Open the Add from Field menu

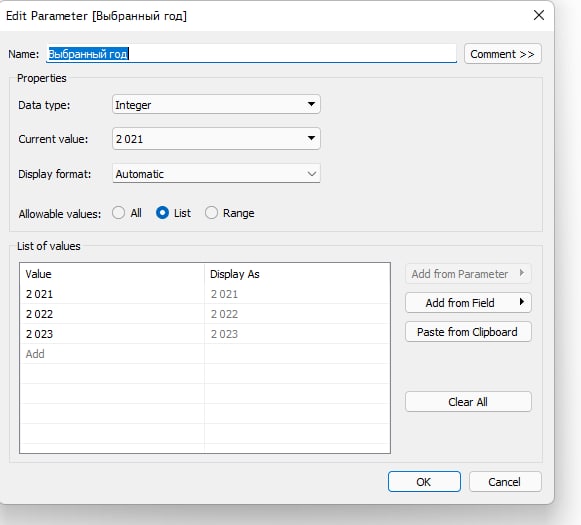(x=468, y=303)
